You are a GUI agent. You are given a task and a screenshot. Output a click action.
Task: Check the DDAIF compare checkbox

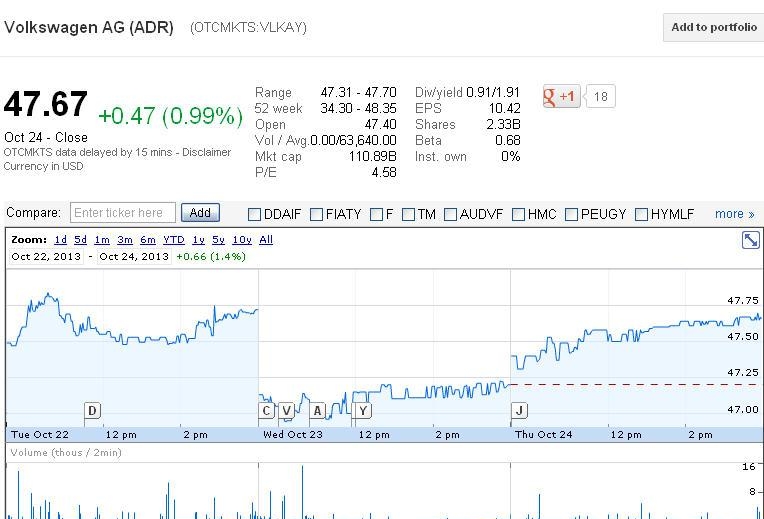[254, 214]
